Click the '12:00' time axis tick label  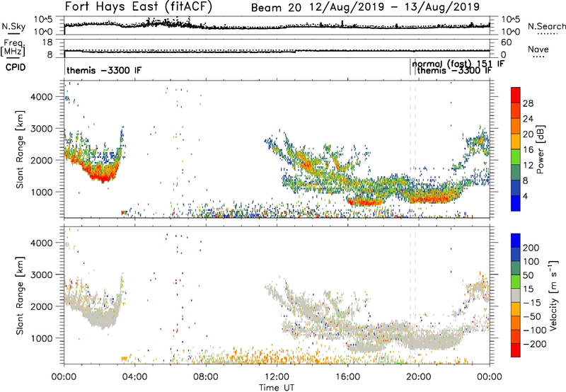(x=277, y=377)
